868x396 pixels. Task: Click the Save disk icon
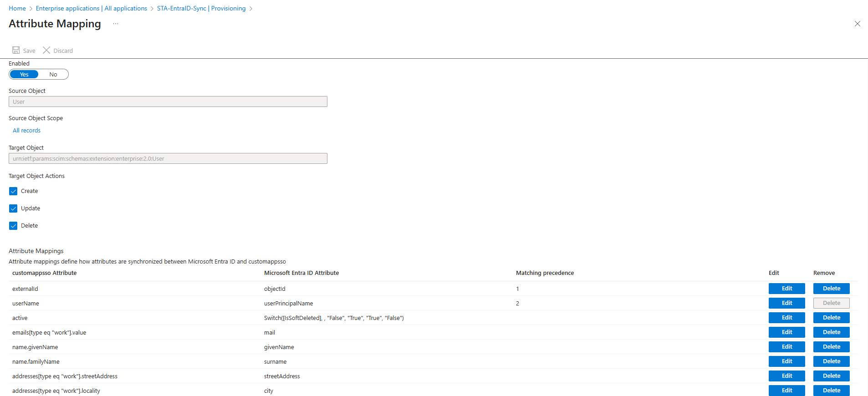coord(16,50)
